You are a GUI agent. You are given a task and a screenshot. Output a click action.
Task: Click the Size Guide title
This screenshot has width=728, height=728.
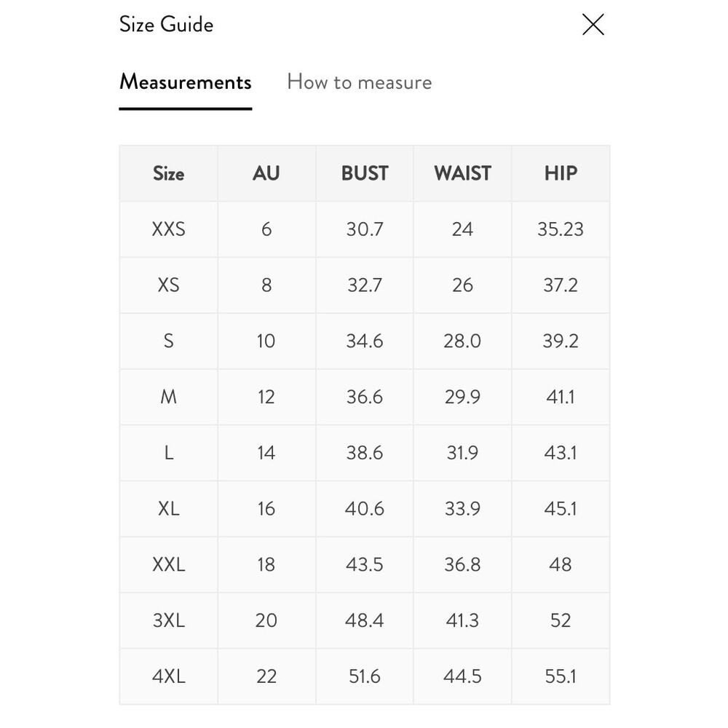(166, 24)
